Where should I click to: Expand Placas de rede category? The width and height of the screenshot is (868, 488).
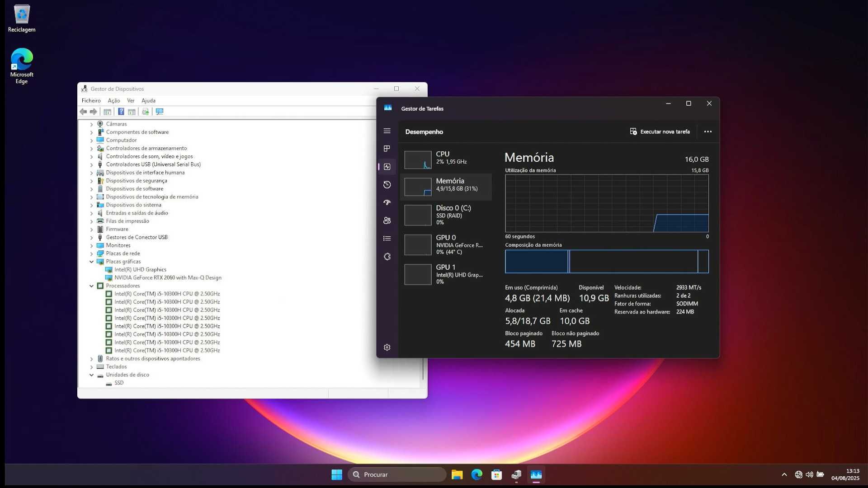(x=92, y=254)
